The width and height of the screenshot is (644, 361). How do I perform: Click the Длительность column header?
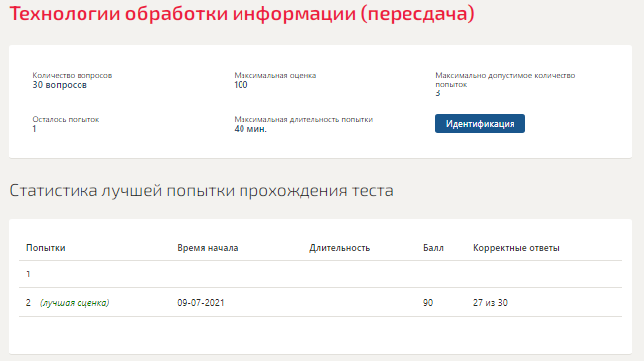coord(339,248)
